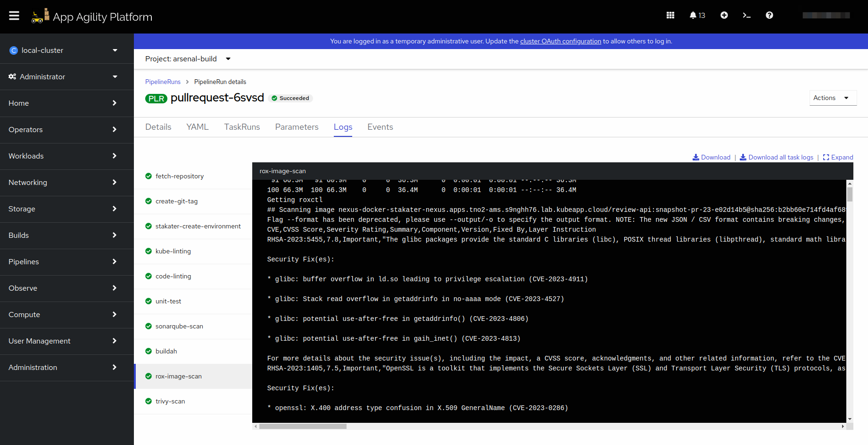The width and height of the screenshot is (868, 445).
Task: Click the check icon next to unit-test
Action: 148,301
